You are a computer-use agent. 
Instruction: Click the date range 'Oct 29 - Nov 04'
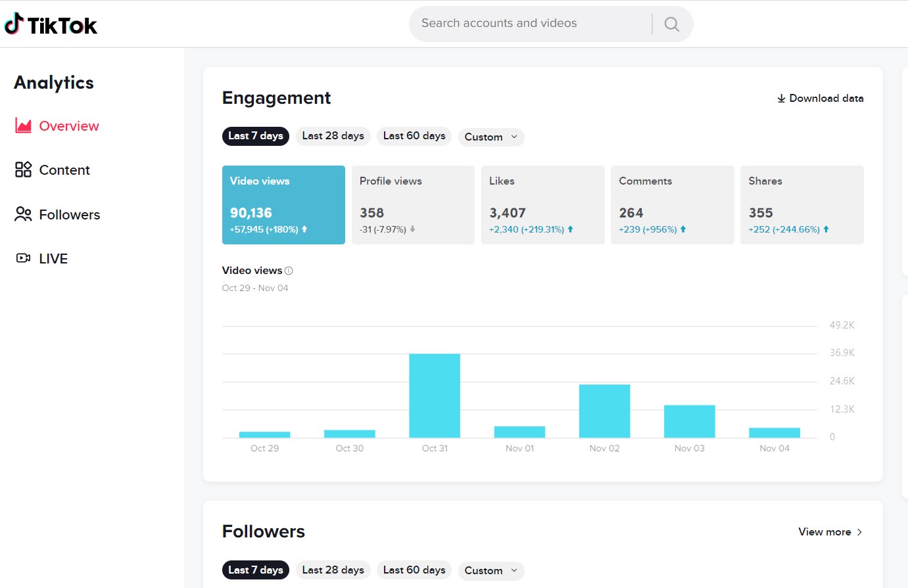(x=255, y=288)
